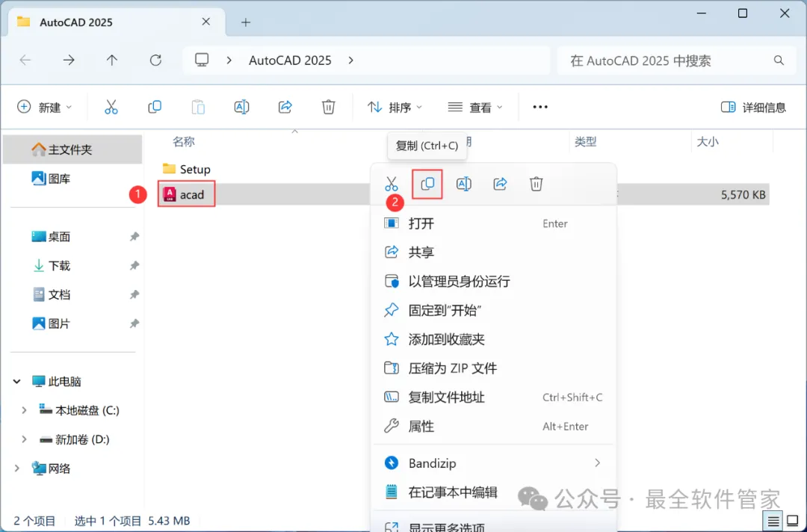The image size is (807, 532).
Task: Choose 打开 from context menu
Action: [494, 223]
